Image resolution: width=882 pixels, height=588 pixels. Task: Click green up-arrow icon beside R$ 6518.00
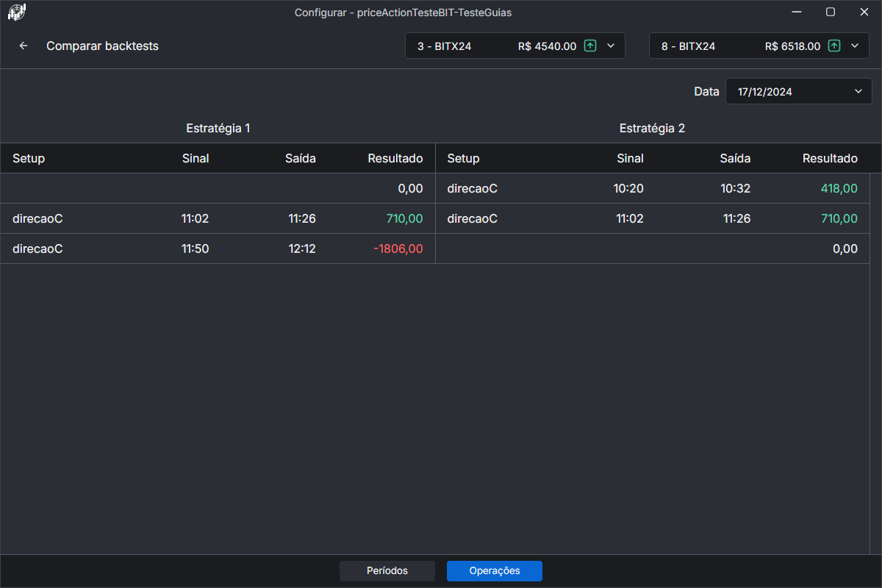(834, 46)
